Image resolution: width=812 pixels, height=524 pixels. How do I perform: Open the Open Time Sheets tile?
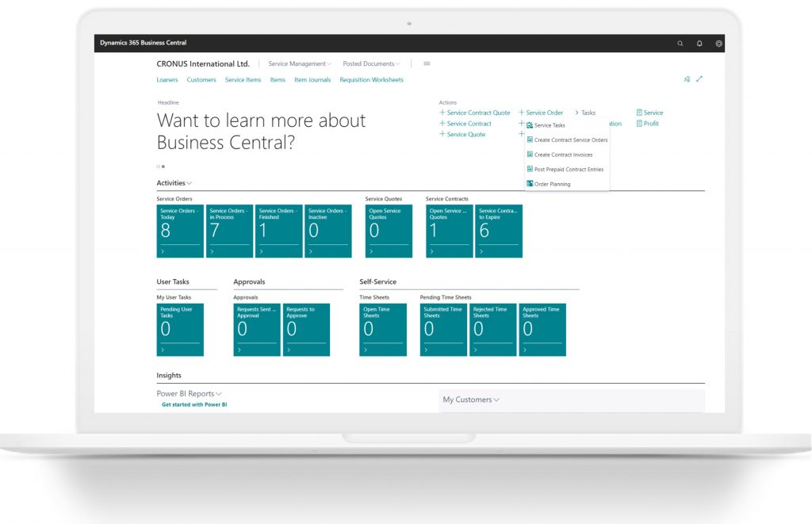point(383,330)
